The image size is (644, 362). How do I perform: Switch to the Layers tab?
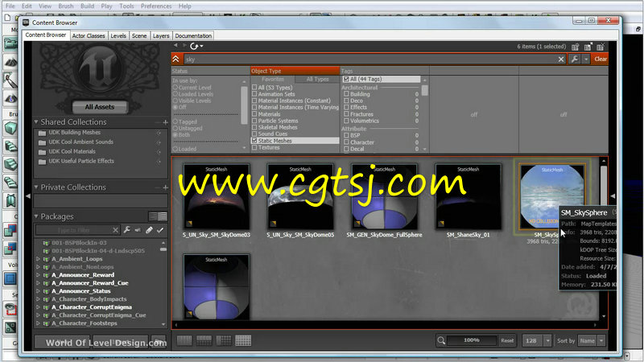tap(161, 35)
